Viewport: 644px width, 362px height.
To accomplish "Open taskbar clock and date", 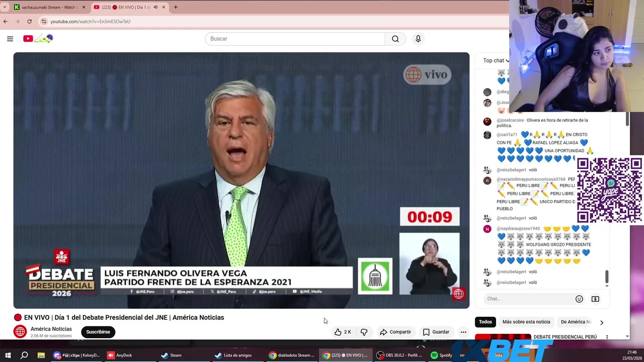I will 632,355.
